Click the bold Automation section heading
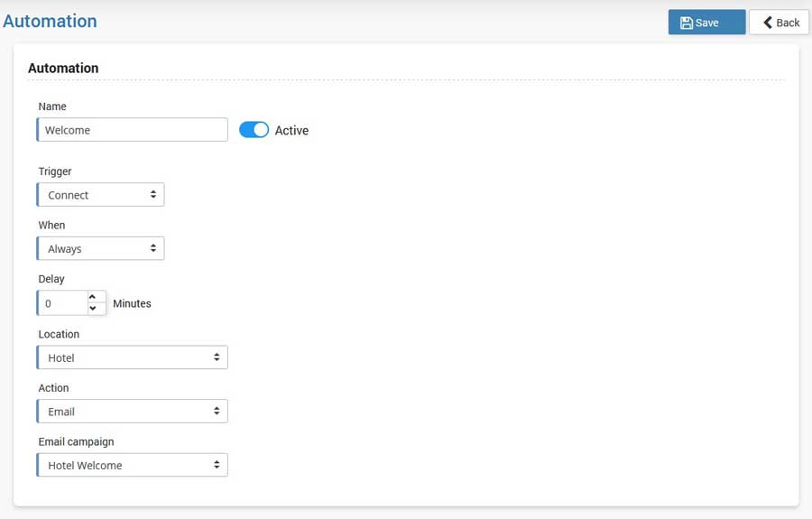This screenshot has width=812, height=519. click(63, 68)
